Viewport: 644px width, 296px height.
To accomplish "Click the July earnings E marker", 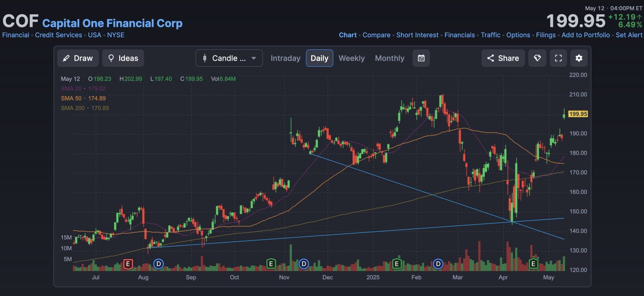I will point(128,263).
